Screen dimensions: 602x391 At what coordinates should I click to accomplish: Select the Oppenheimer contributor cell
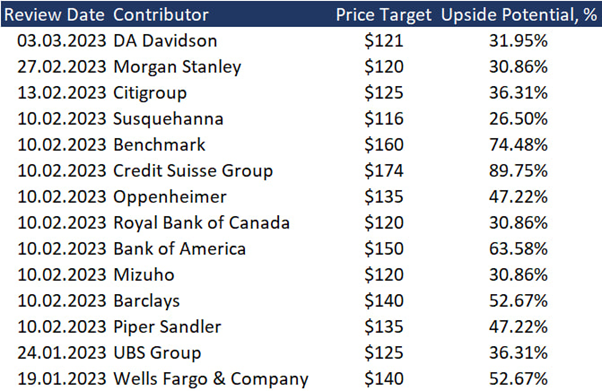pyautogui.click(x=170, y=197)
